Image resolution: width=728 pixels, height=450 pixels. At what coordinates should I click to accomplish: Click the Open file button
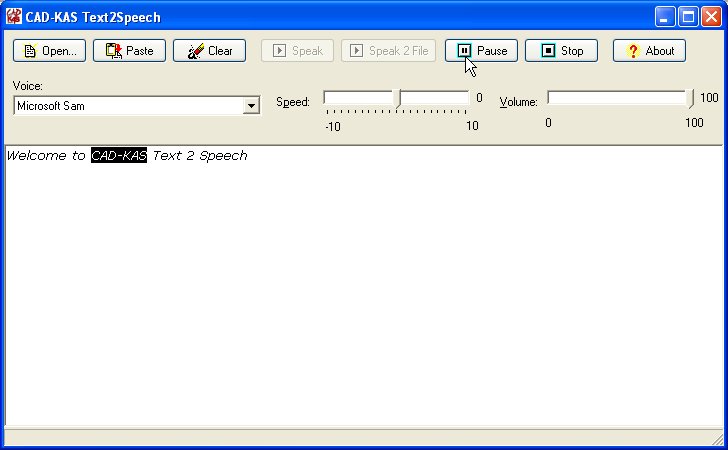pyautogui.click(x=49, y=51)
